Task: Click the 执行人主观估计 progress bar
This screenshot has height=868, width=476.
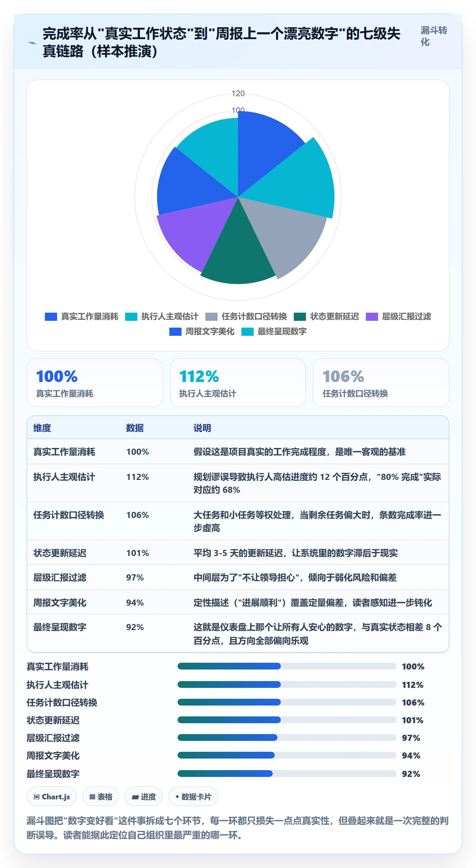Action: (x=287, y=684)
